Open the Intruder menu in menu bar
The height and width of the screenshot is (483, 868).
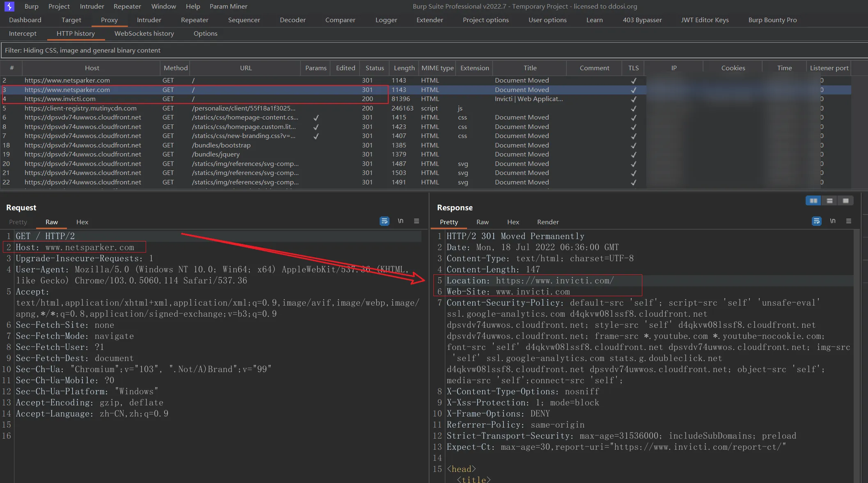[92, 6]
